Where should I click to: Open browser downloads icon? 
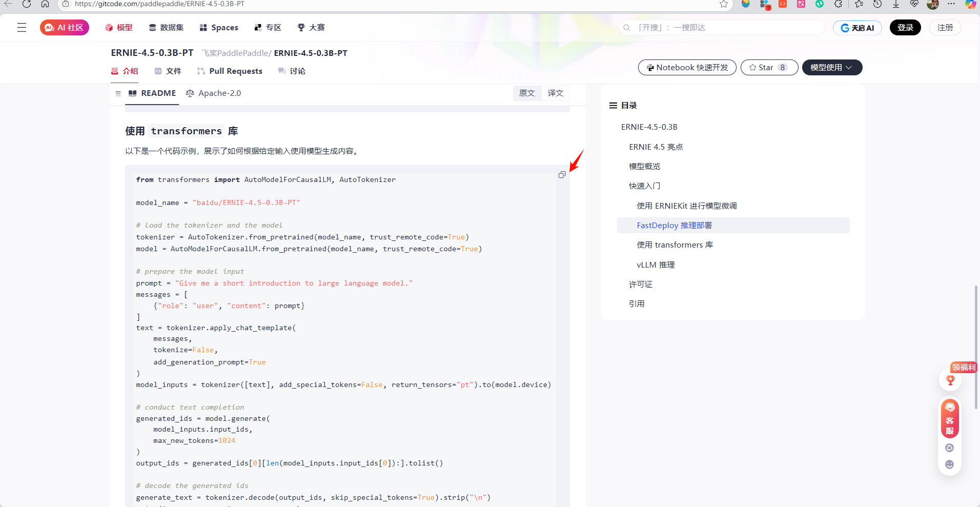coord(896,4)
